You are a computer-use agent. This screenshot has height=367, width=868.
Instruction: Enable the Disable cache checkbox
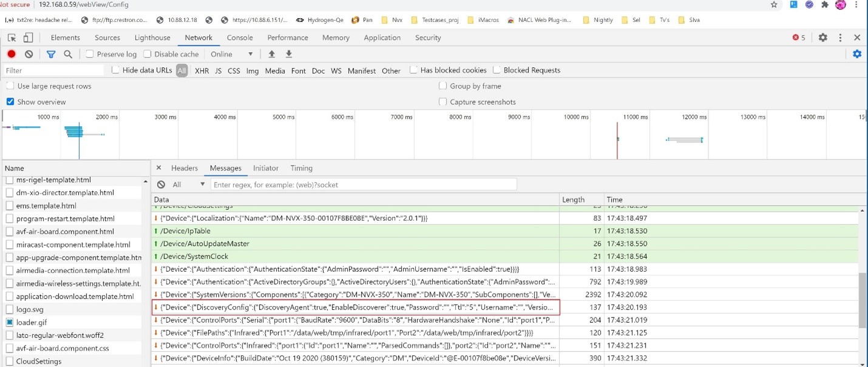click(147, 54)
